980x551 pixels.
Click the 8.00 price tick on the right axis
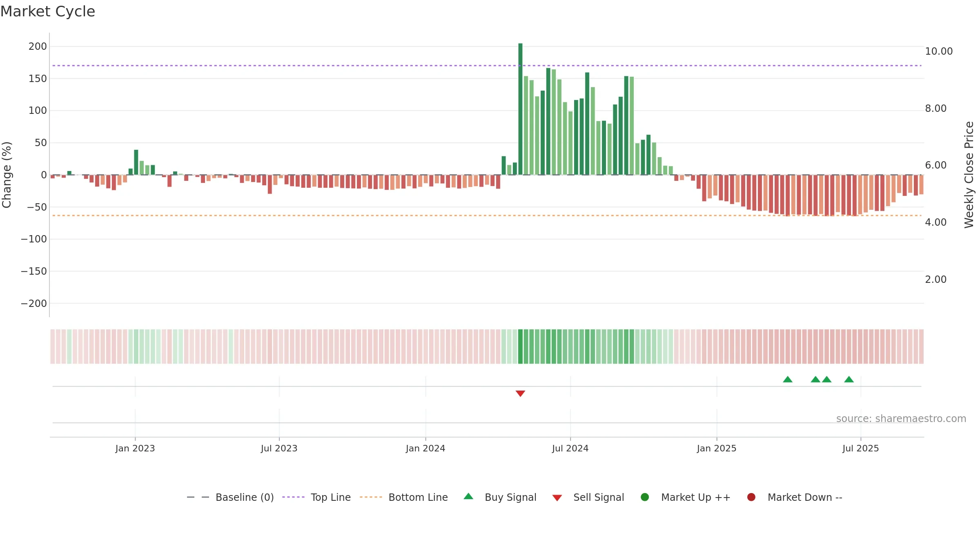936,109
